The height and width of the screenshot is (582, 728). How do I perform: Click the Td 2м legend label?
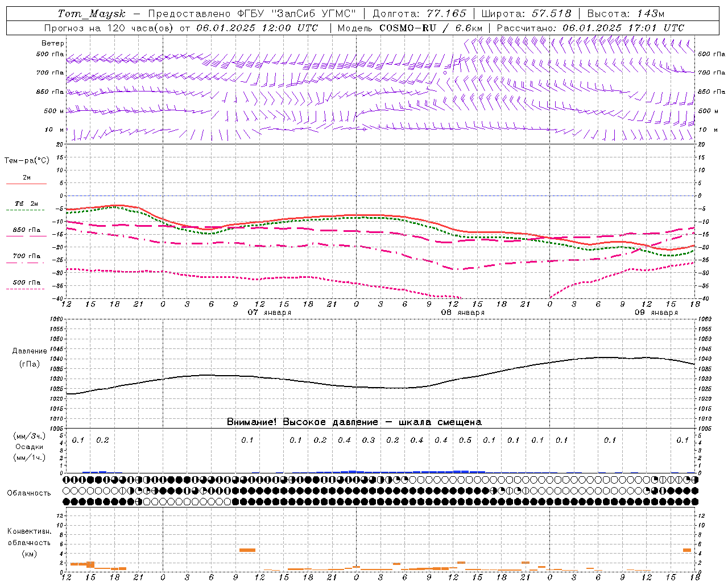coord(26,203)
